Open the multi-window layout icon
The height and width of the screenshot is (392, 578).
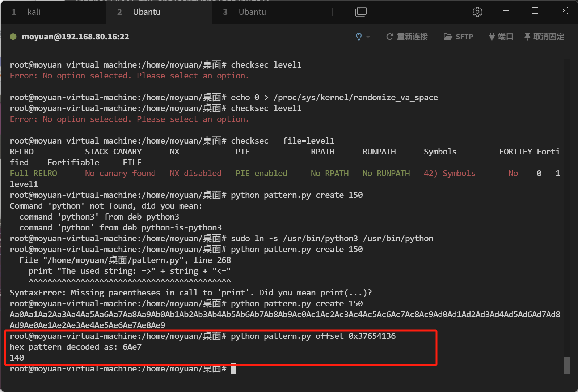pos(360,12)
